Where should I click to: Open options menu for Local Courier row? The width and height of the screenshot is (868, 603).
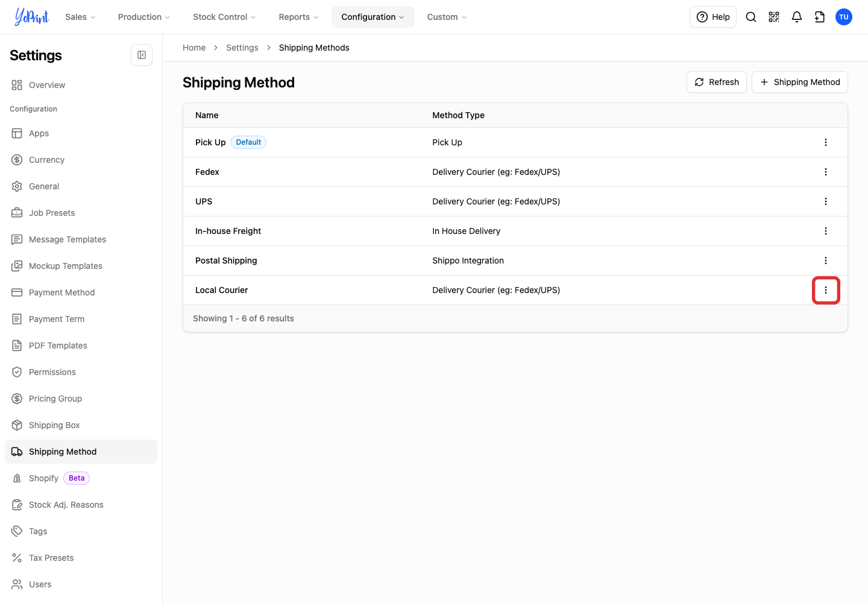(x=826, y=290)
